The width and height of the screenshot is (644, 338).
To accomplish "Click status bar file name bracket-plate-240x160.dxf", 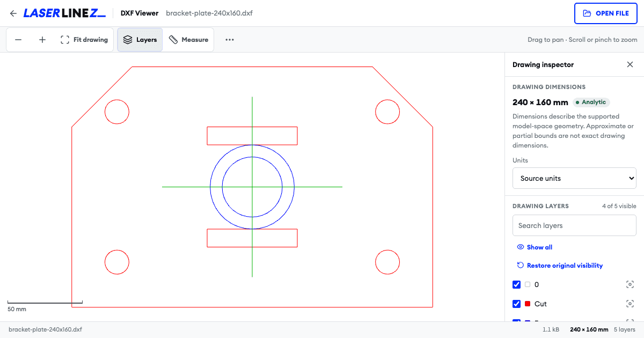I will tap(46, 329).
